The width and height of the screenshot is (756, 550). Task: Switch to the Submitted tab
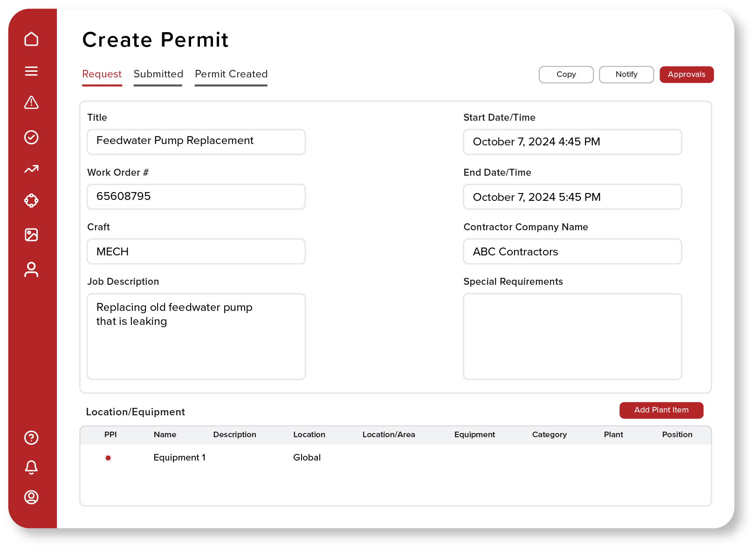[x=158, y=74]
